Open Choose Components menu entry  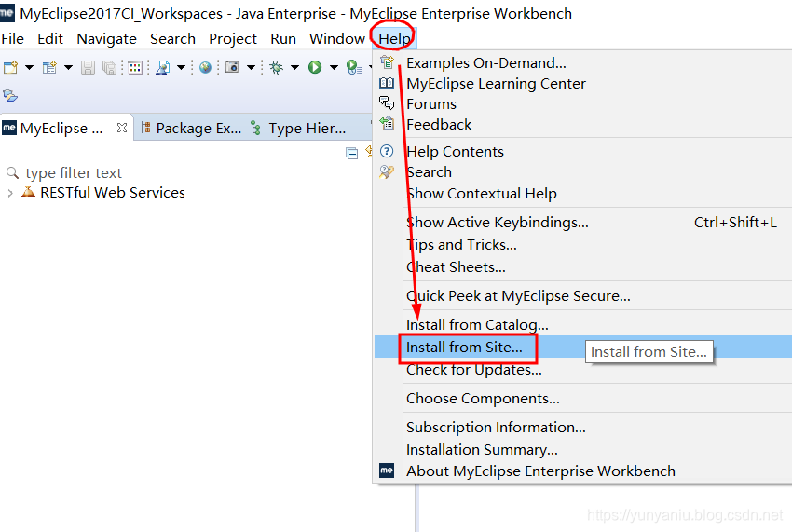(x=583, y=399)
